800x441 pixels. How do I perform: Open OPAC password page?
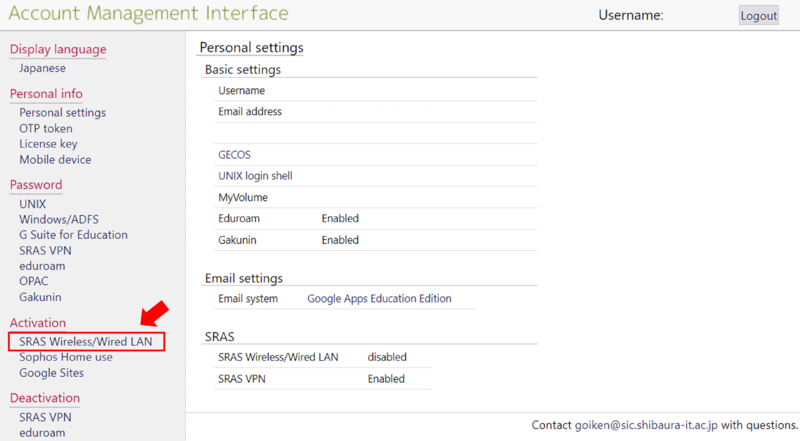pos(34,281)
